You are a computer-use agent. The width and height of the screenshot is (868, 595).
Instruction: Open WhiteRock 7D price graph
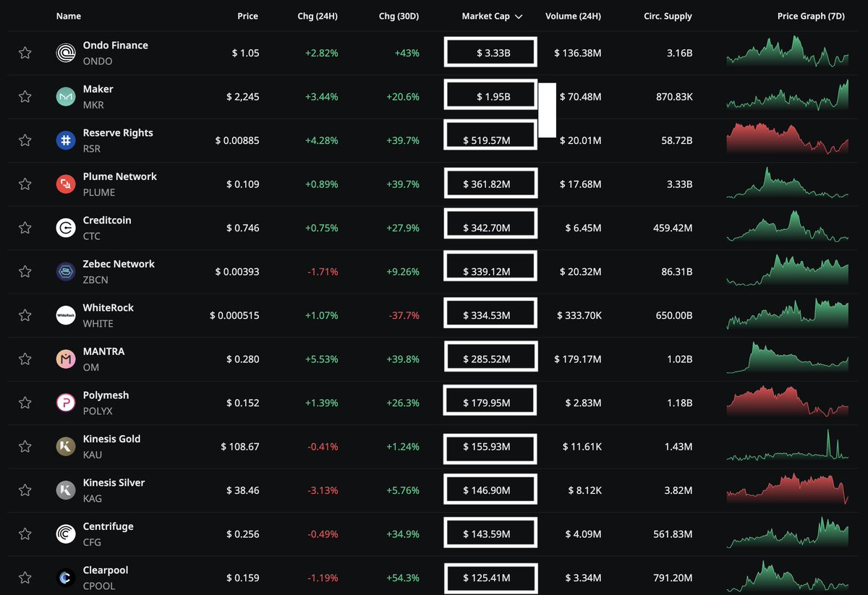click(787, 314)
